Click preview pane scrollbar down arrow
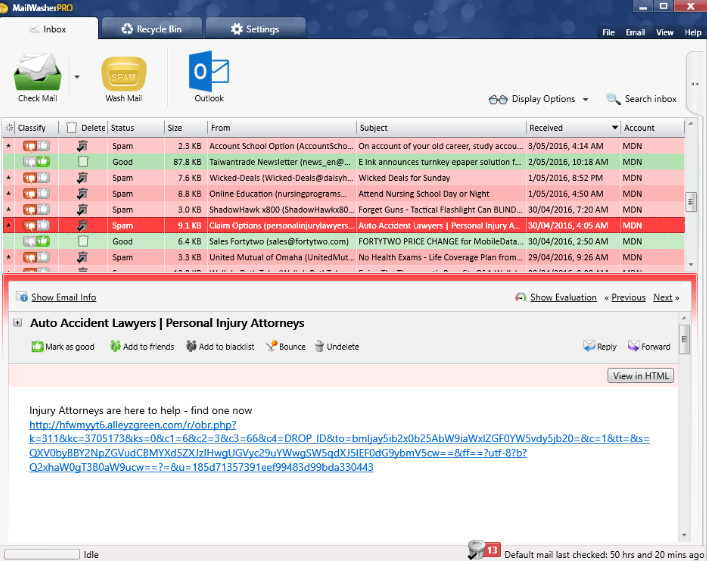Screen dimensions: 707x561 click(684, 535)
